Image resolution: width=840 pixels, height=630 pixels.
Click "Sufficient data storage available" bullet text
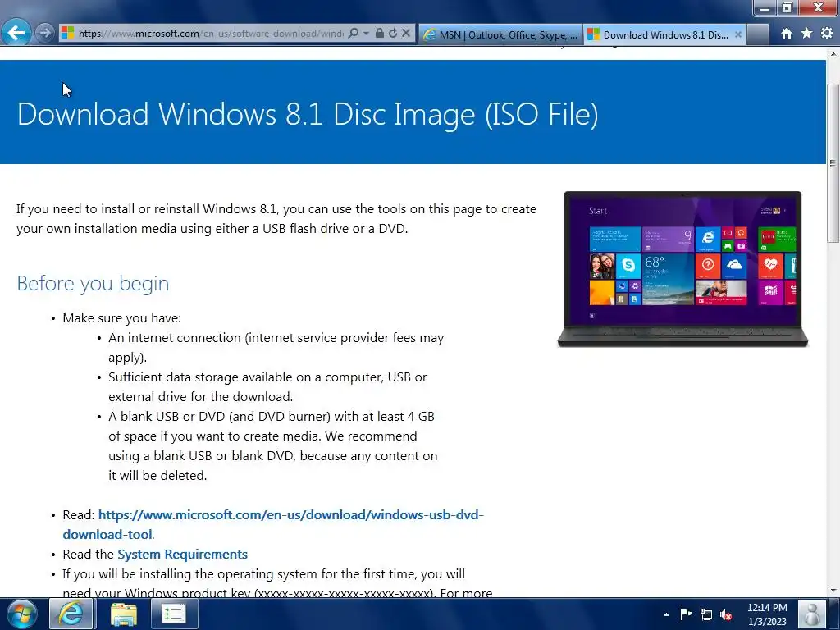(267, 387)
